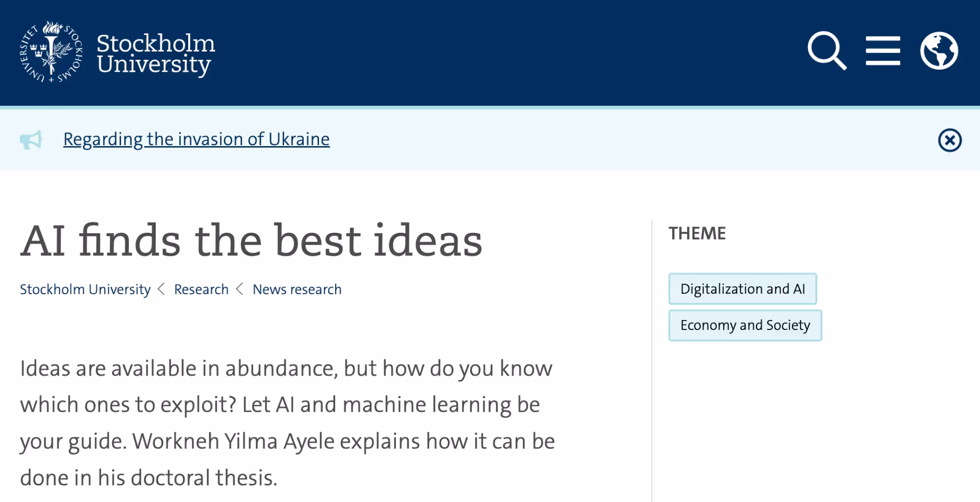Click the megaphone announcement icon
Viewport: 980px width, 502px height.
coord(31,140)
